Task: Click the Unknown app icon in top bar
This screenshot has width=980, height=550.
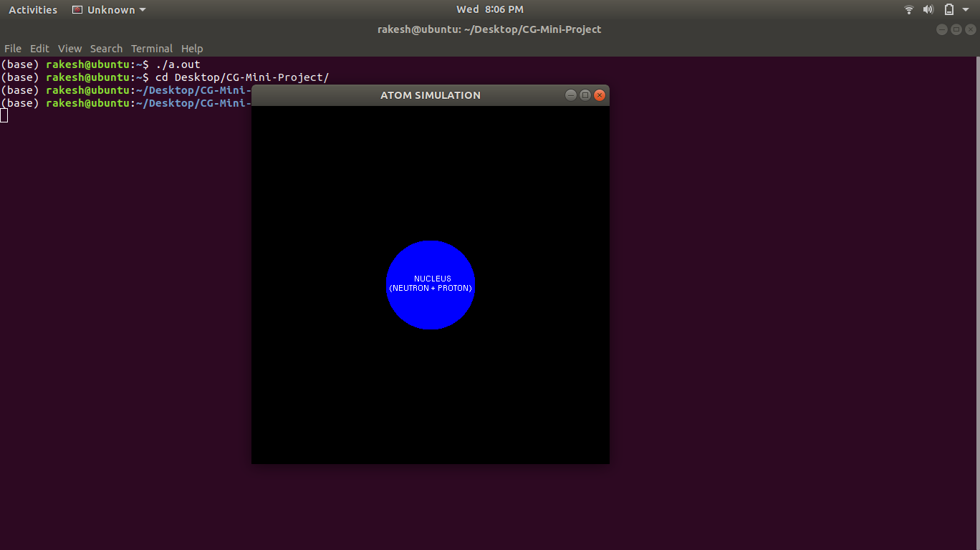Action: pyautogui.click(x=77, y=10)
